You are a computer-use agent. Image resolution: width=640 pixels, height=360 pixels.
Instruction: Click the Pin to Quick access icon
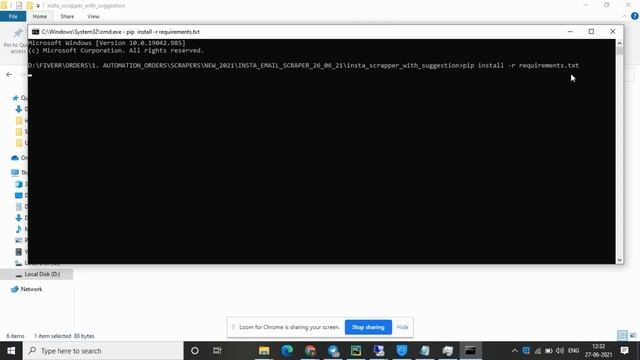[17, 33]
